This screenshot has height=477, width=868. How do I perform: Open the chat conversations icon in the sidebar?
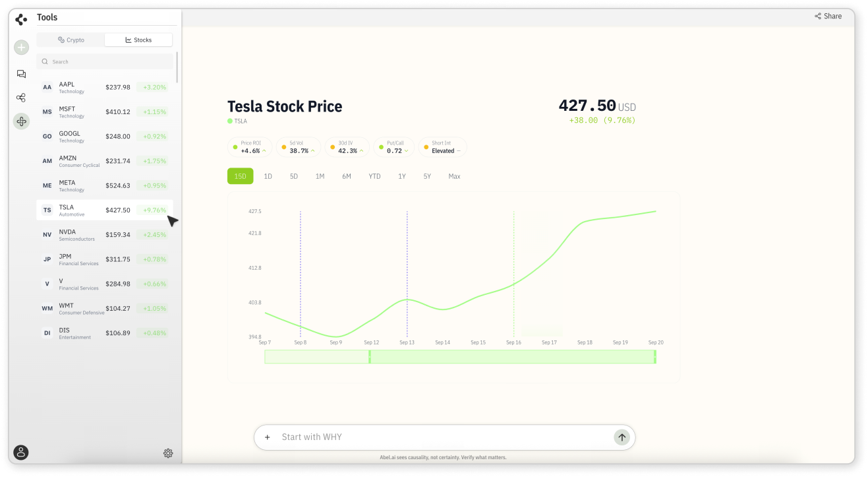click(22, 74)
